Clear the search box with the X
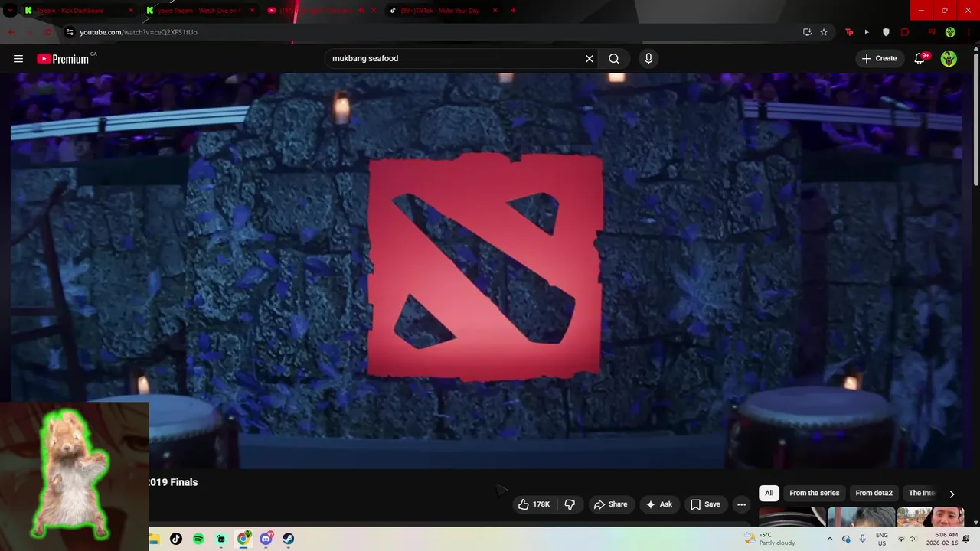 [x=590, y=59]
